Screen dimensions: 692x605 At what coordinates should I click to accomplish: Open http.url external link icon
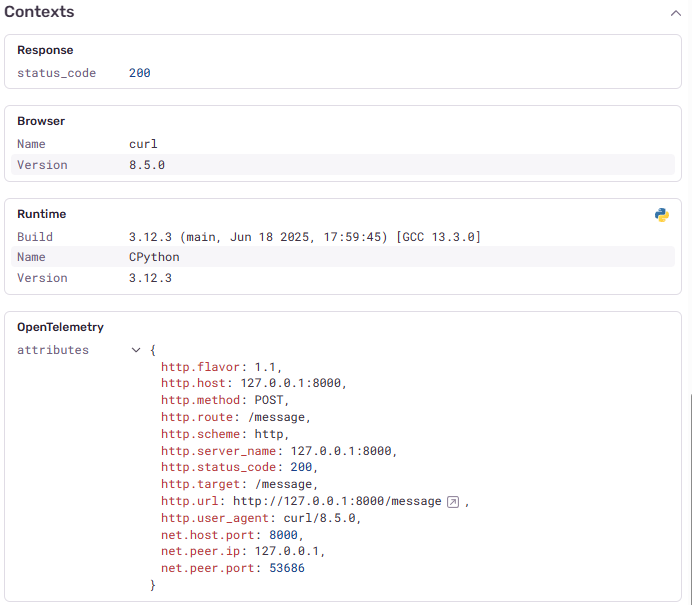453,502
